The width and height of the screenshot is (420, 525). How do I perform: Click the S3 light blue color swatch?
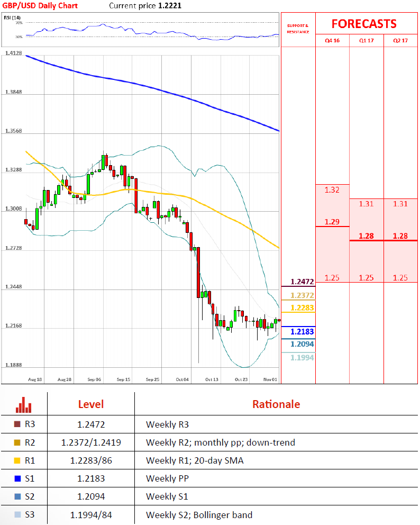18,514
